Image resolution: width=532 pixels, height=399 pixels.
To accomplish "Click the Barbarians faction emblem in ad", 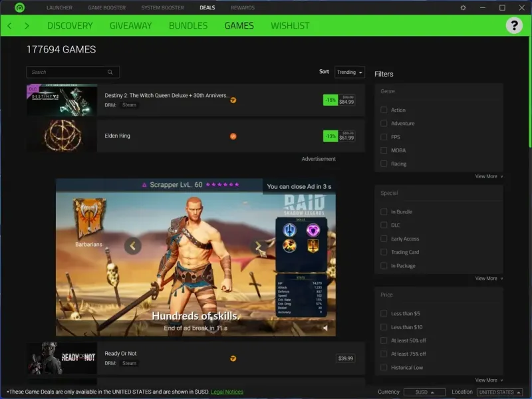I will tap(89, 219).
